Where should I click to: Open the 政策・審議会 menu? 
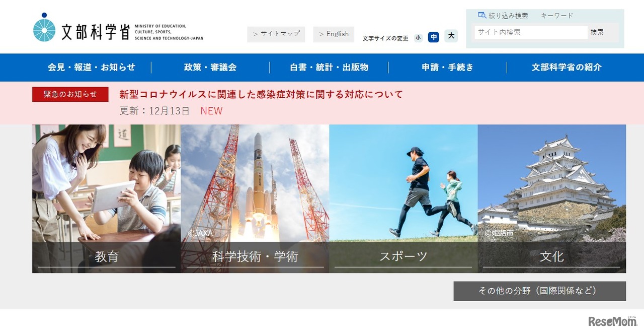211,67
